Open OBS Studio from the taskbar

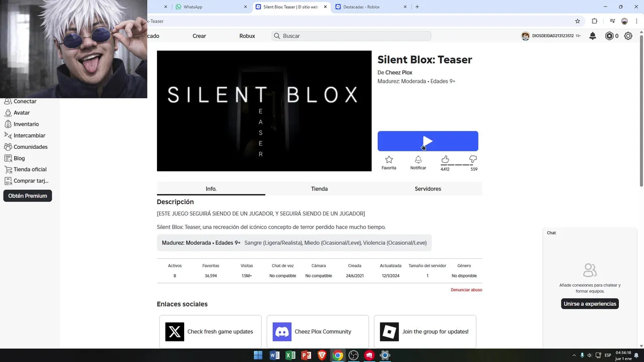(x=354, y=355)
